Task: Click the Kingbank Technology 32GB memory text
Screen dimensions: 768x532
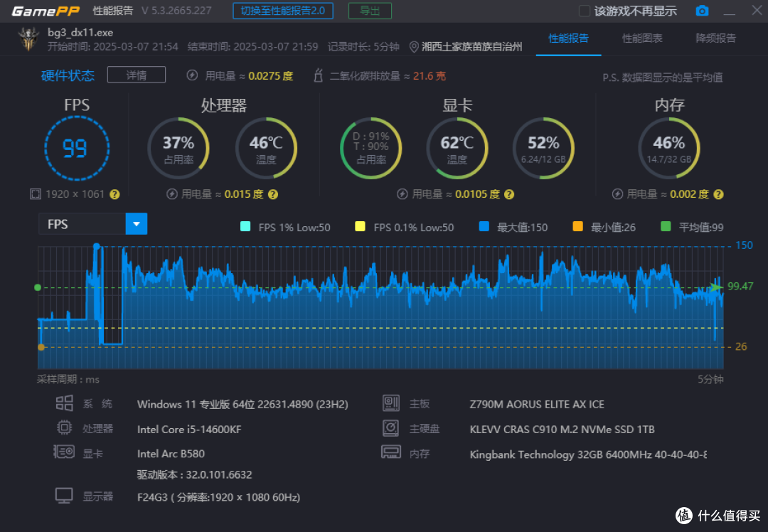Action: (x=588, y=454)
